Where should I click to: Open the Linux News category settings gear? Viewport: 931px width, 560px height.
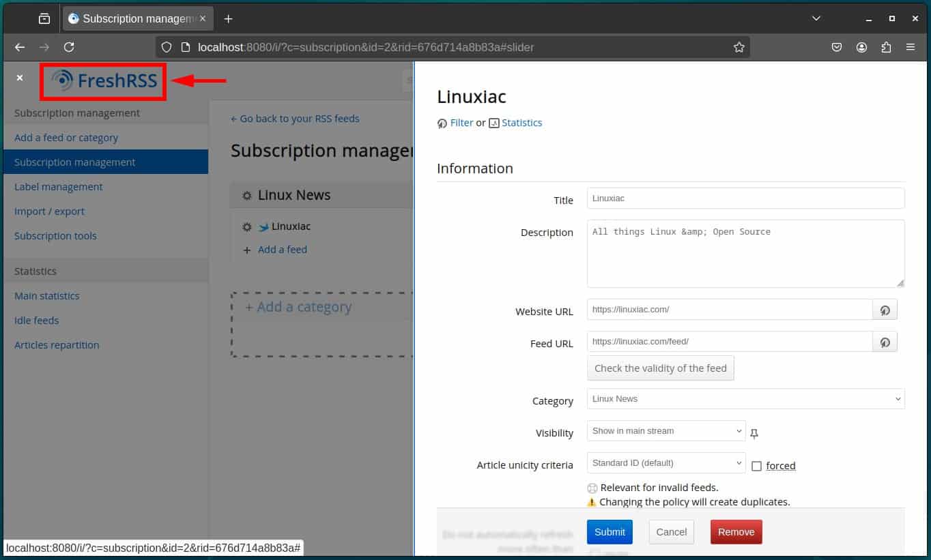click(246, 195)
